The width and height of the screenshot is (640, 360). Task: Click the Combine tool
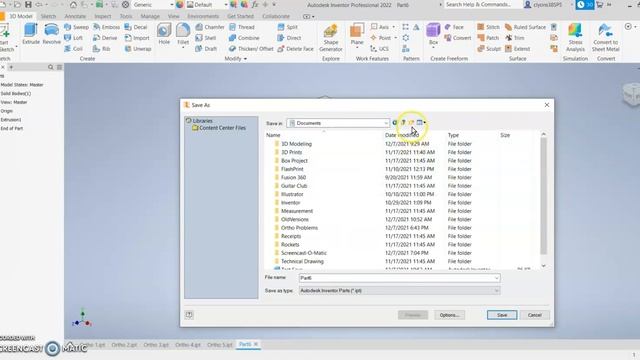(244, 38)
